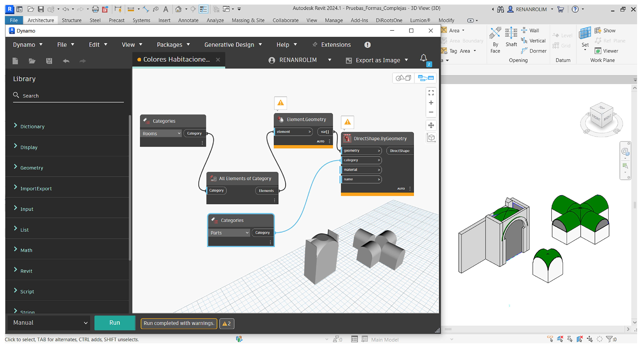Switch to Massing & Site ribbon tab

tap(248, 20)
